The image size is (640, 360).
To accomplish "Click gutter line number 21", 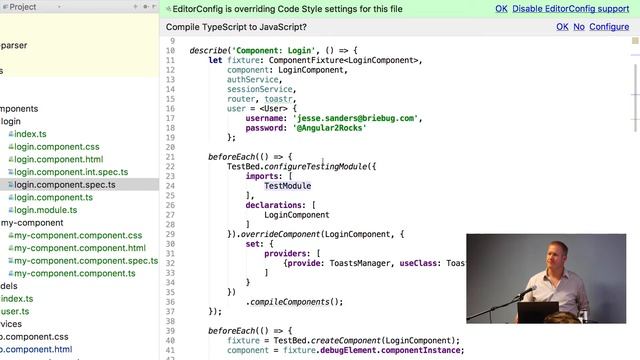I will click(170, 157).
